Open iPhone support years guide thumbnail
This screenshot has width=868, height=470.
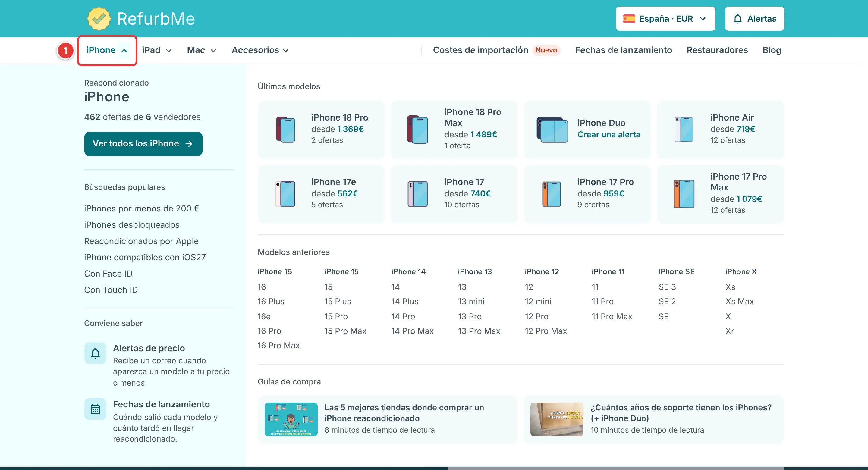coord(557,419)
